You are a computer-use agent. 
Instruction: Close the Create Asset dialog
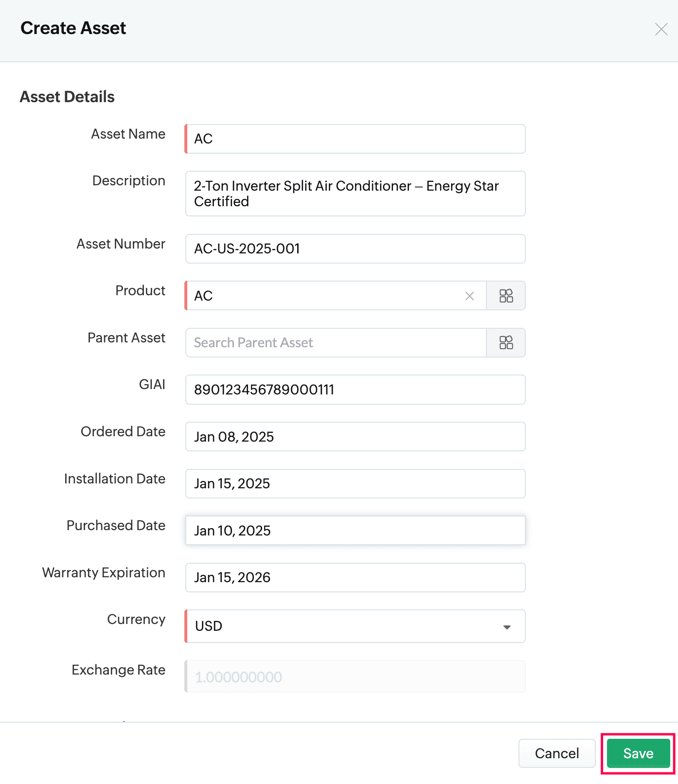tap(661, 29)
